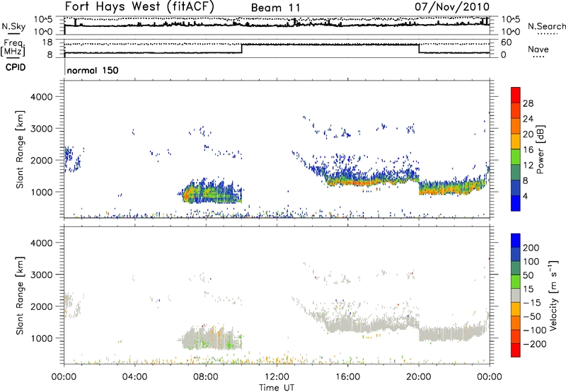
Task: Click the "Slant Range [km]" label of the velocity panel
Action: click(x=20, y=295)
